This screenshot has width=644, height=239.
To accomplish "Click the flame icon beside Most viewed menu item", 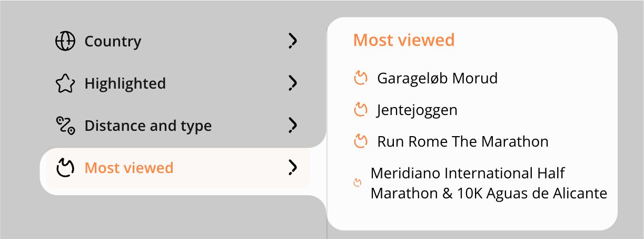I will point(65,168).
